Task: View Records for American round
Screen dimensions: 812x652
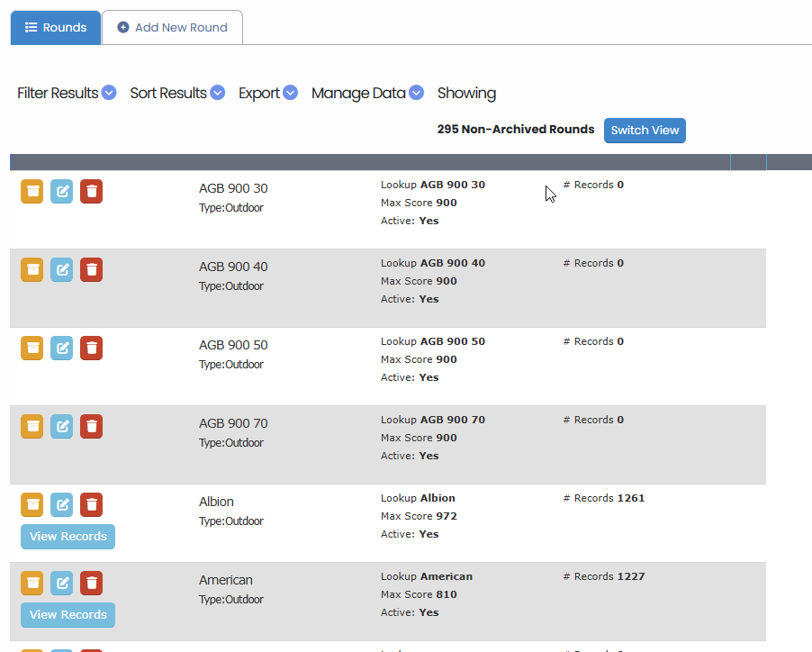Action: (x=68, y=615)
